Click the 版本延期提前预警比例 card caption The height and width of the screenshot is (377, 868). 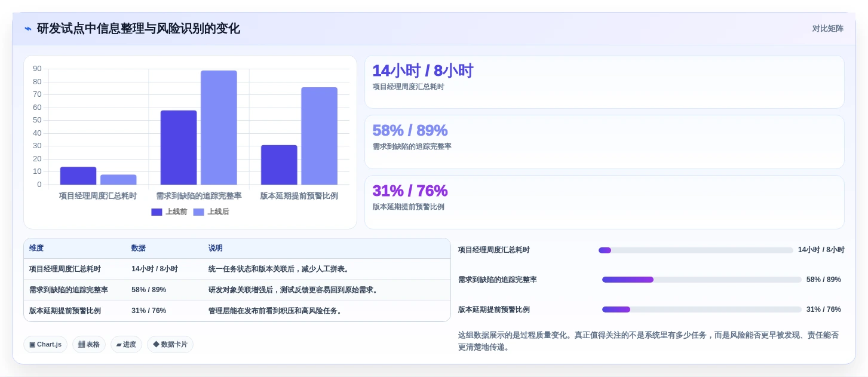point(409,207)
